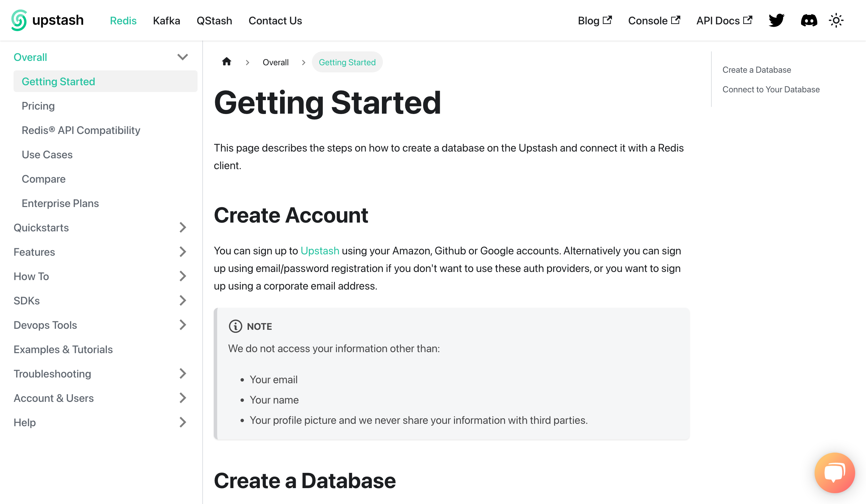Open the chat support bubble
866x504 pixels.
[835, 473]
